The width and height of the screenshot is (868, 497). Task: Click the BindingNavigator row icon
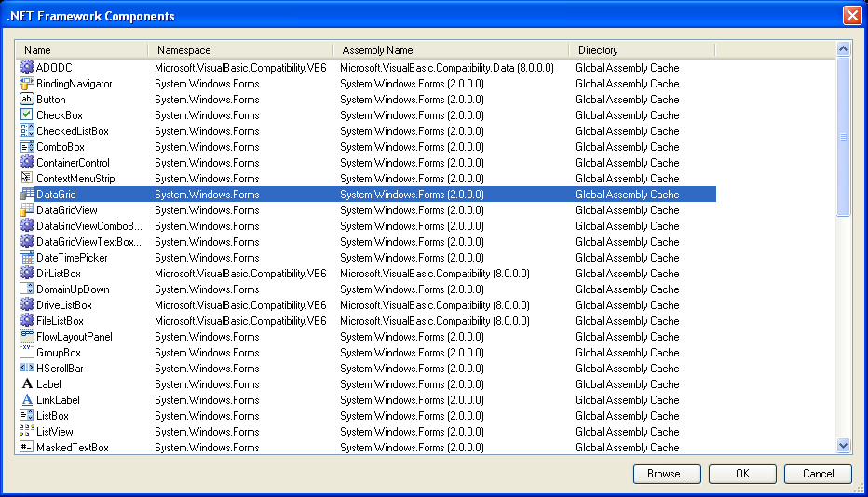point(27,83)
